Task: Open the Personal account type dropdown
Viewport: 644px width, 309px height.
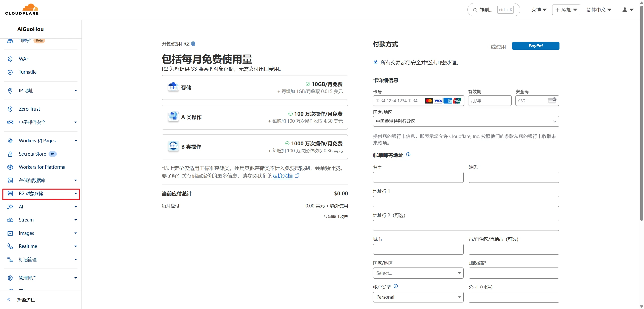Action: 418,297
